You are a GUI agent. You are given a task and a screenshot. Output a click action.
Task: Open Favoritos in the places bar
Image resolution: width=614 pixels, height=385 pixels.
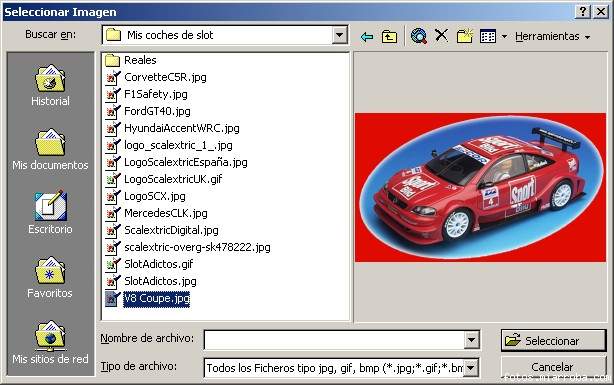point(50,277)
